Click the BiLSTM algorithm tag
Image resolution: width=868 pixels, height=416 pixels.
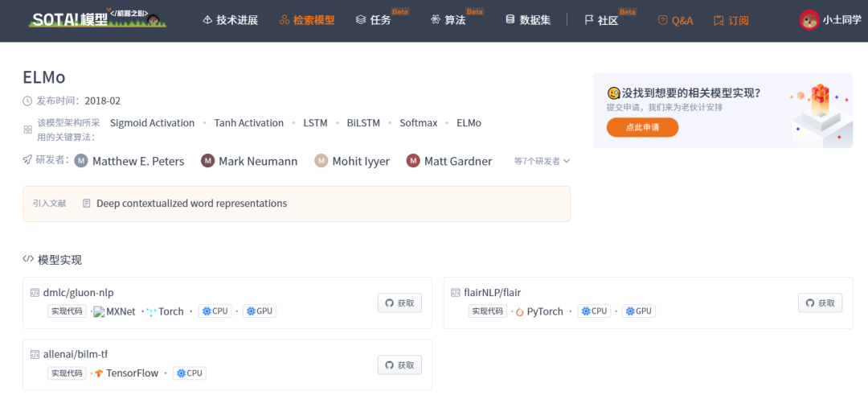(363, 123)
